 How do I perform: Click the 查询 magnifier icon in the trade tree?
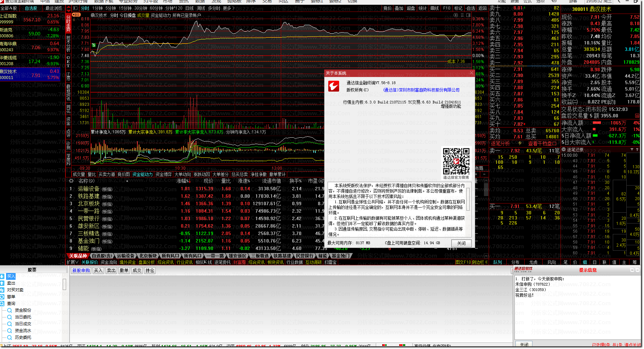pos(2,304)
